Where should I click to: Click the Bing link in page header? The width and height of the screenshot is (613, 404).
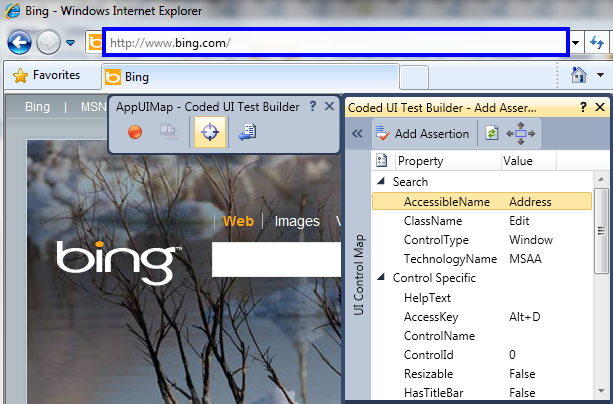[x=37, y=107]
